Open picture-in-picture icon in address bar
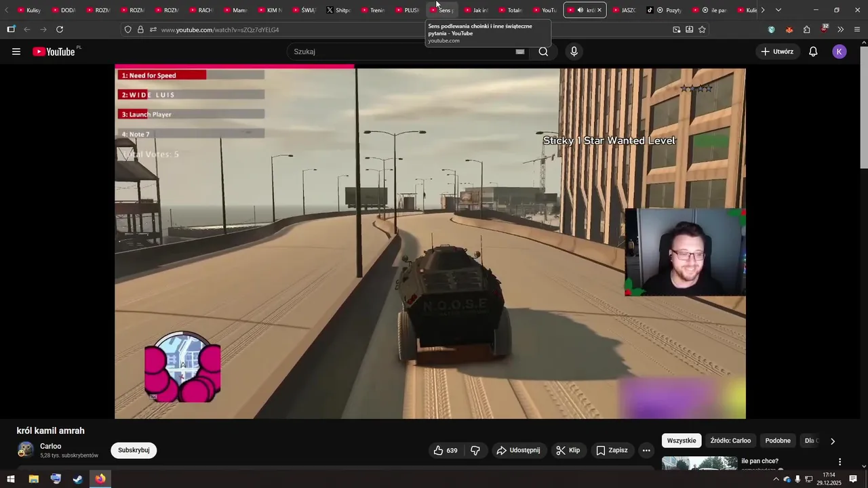The image size is (868, 488). 677,30
